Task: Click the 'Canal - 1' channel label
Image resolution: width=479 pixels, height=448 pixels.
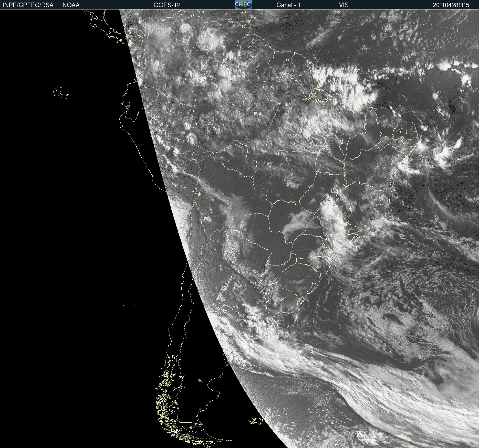Action: click(289, 5)
